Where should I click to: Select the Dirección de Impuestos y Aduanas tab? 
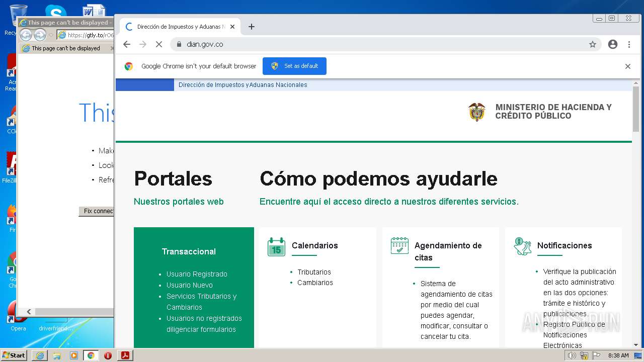pos(180,27)
